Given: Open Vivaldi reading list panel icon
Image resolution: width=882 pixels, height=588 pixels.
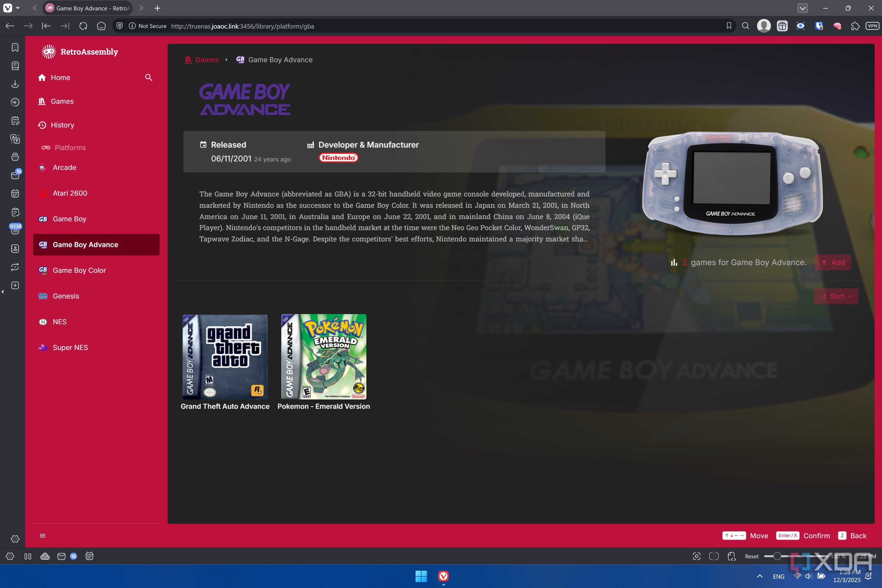Looking at the screenshot, I should [15, 66].
